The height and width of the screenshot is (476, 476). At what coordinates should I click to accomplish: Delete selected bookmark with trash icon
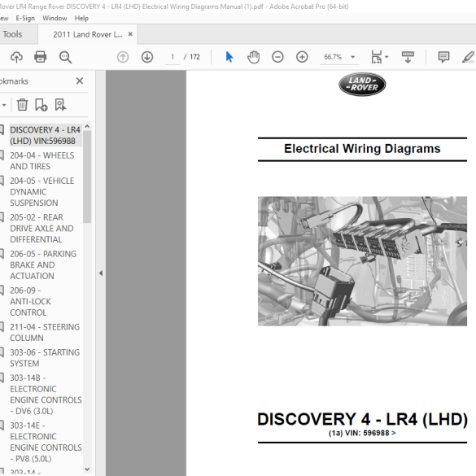(x=22, y=105)
